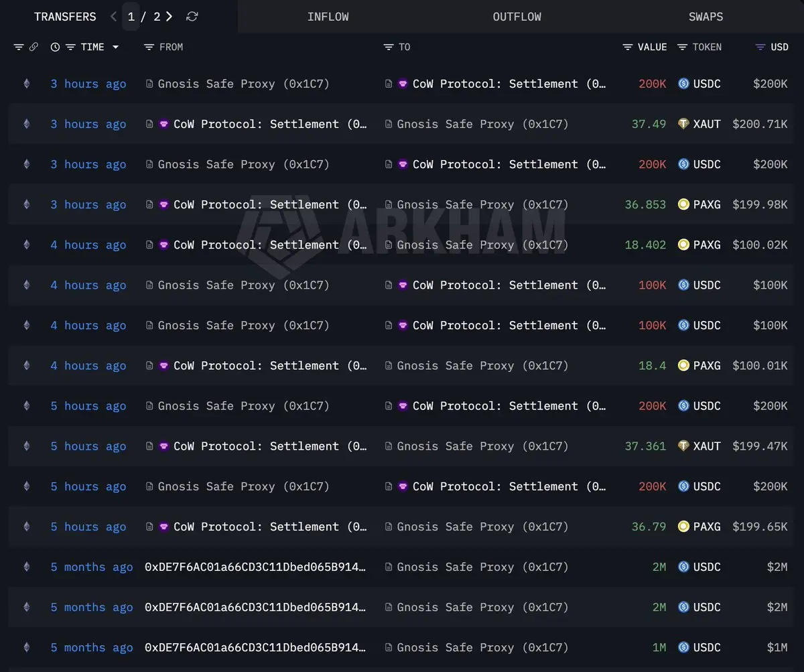Switch to the INFLOW tab

tap(328, 17)
